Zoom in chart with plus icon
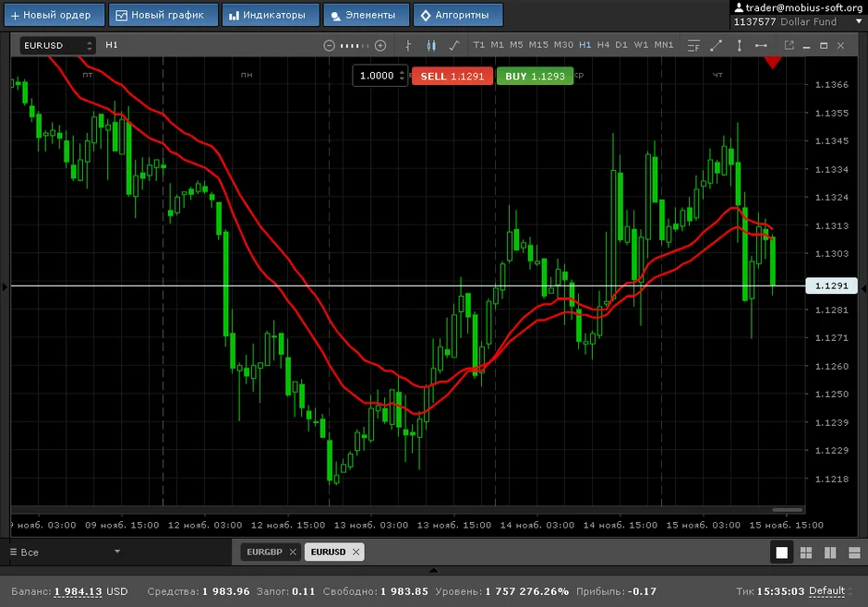Viewport: 868px width, 607px height. coord(380,45)
